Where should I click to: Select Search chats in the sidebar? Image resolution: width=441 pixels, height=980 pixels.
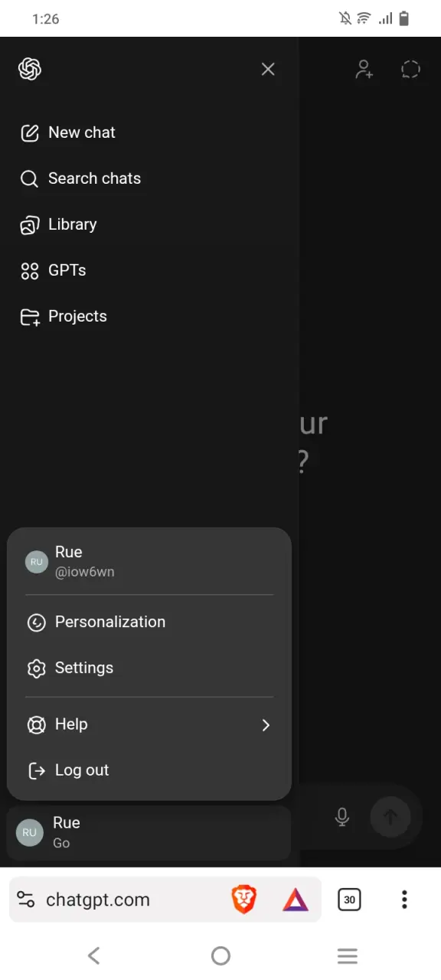coord(149,178)
